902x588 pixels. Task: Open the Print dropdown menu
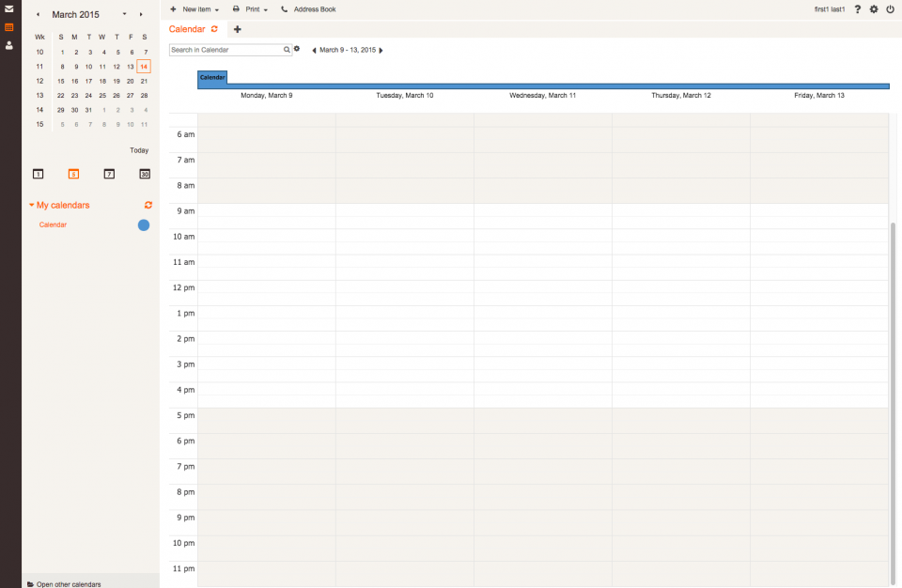pos(251,8)
